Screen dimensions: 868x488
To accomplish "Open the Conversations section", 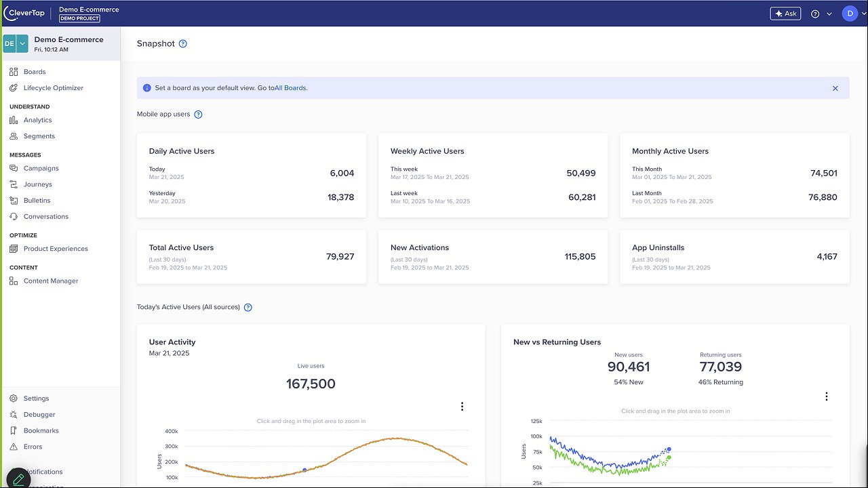I will pos(46,217).
